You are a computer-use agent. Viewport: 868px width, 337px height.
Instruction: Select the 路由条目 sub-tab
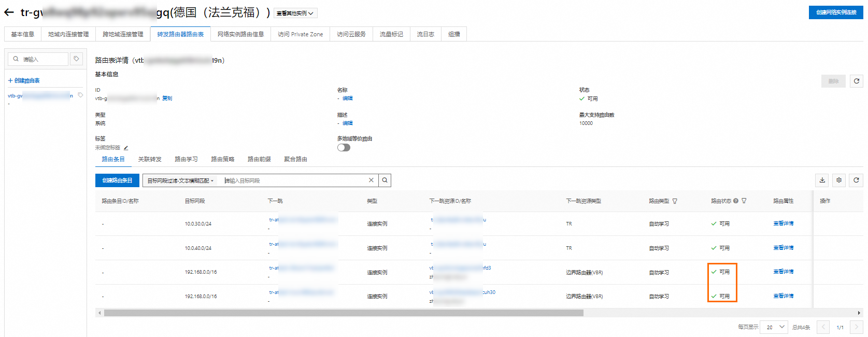(x=113, y=159)
